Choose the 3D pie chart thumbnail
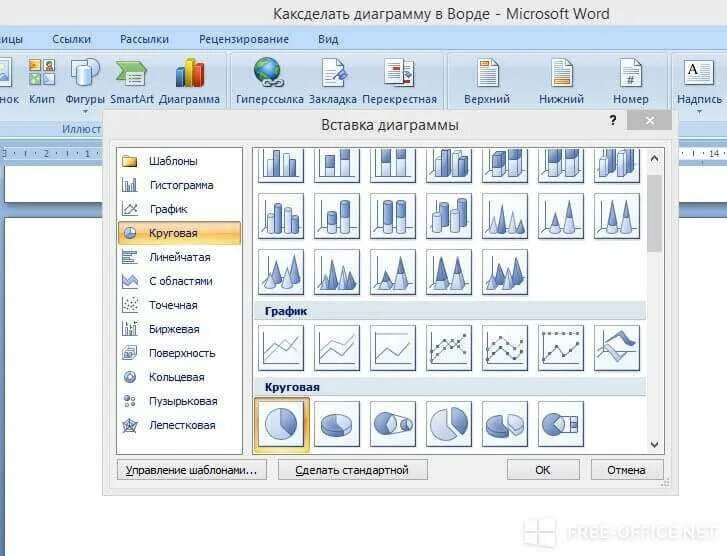The width and height of the screenshot is (727, 556). [x=337, y=424]
